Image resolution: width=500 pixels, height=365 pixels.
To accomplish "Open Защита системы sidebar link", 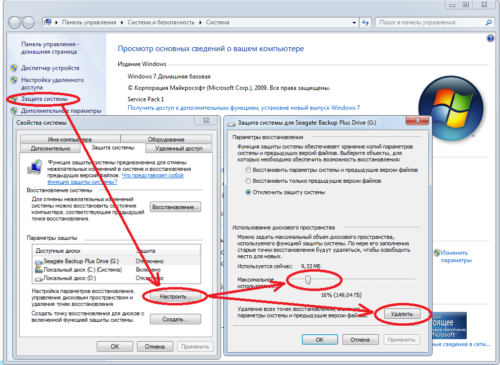I will coord(44,99).
